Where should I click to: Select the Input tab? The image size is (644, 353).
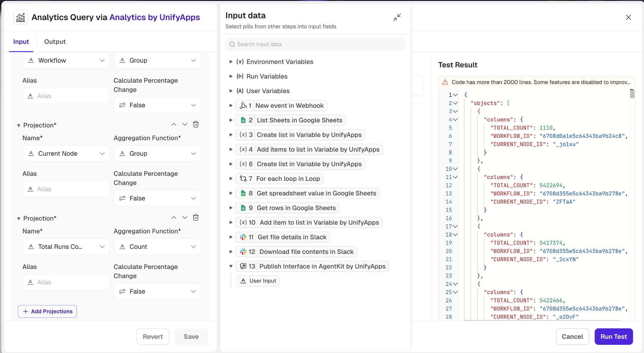(21, 42)
